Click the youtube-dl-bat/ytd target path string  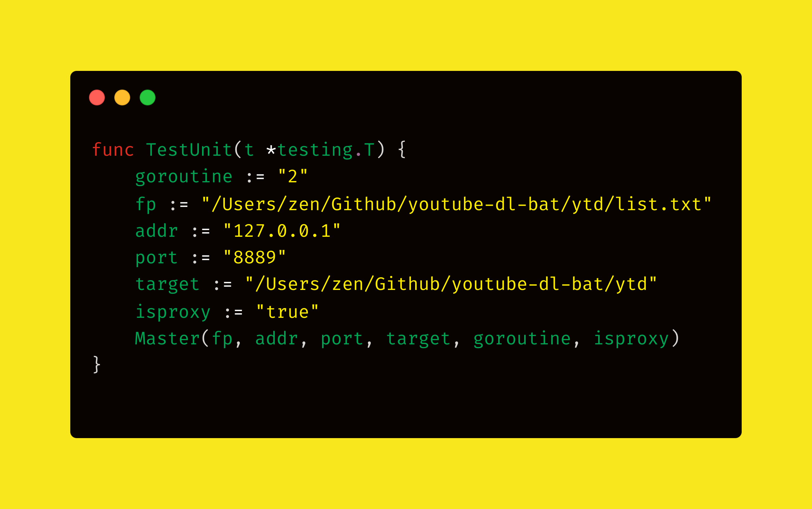pos(451,284)
